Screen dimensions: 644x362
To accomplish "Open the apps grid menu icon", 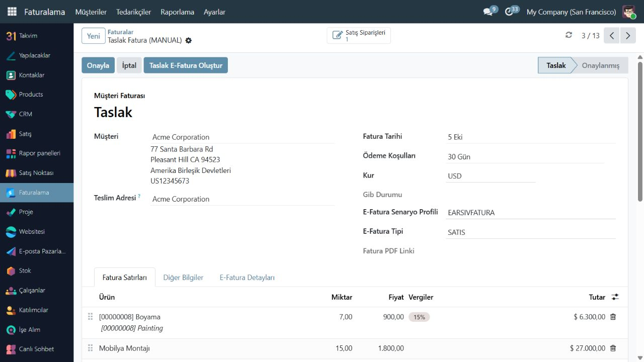I will coord(12,12).
